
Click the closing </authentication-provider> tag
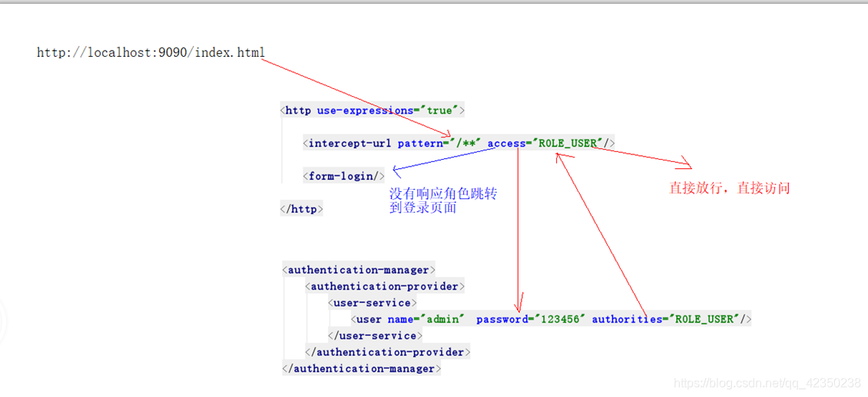coord(387,352)
